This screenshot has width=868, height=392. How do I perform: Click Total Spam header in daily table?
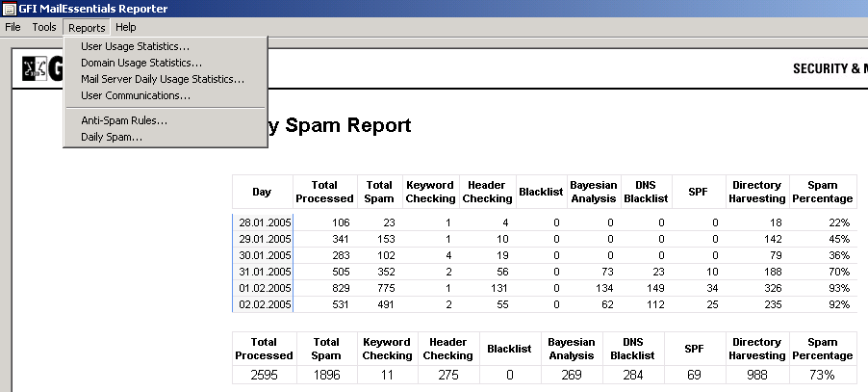pyautogui.click(x=379, y=192)
